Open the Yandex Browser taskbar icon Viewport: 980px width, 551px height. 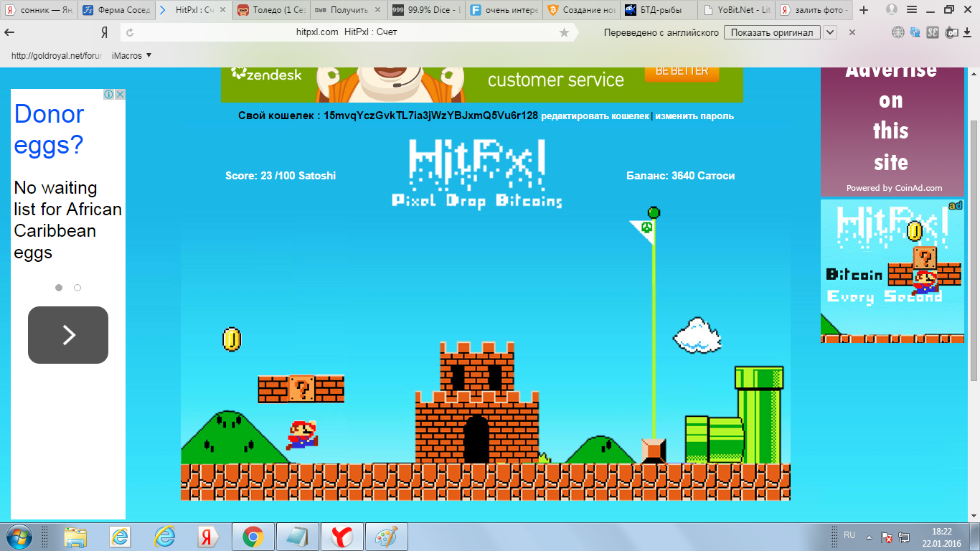point(341,537)
